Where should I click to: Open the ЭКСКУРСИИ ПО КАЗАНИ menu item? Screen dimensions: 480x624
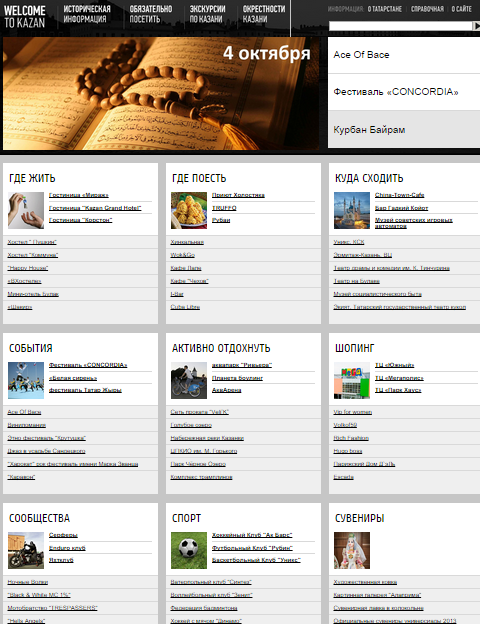[207, 14]
